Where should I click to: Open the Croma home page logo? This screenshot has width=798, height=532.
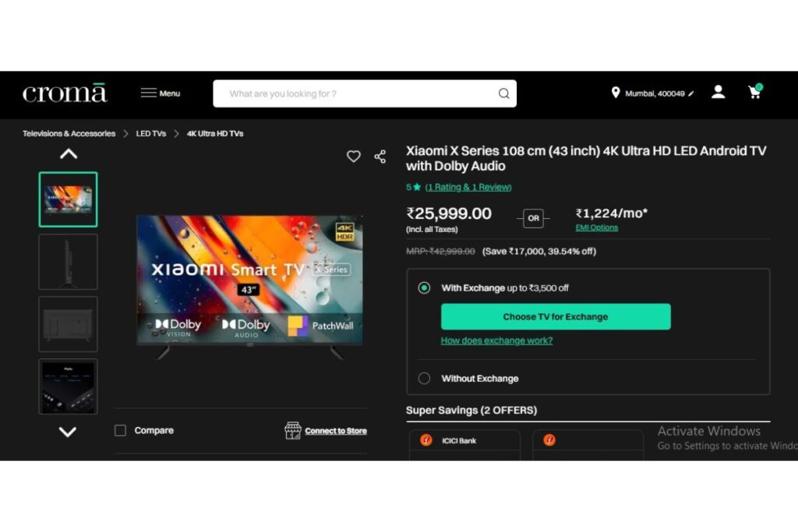65,93
